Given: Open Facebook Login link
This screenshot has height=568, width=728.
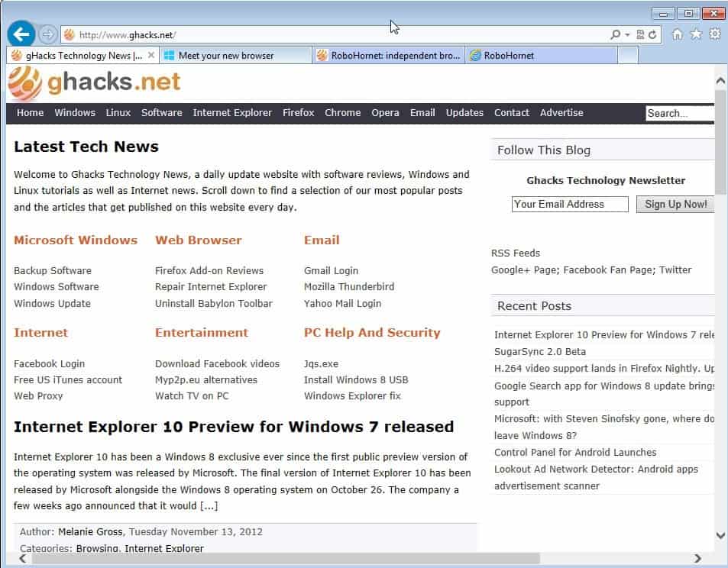Looking at the screenshot, I should (49, 364).
